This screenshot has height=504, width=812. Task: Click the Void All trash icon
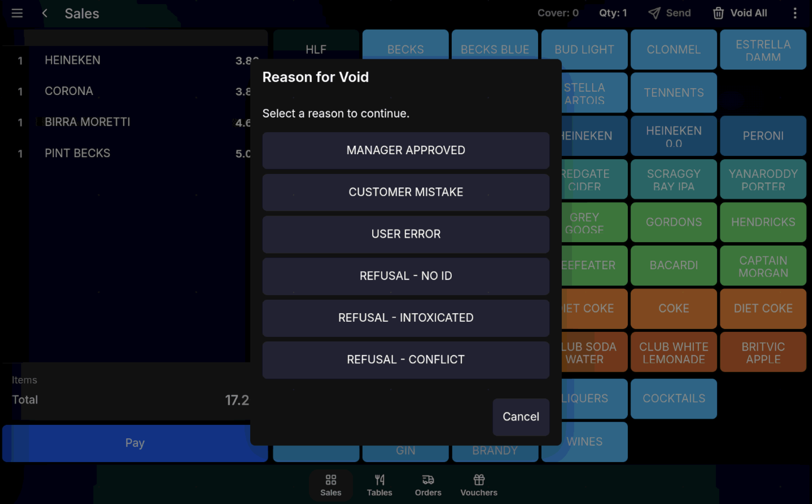click(x=718, y=13)
